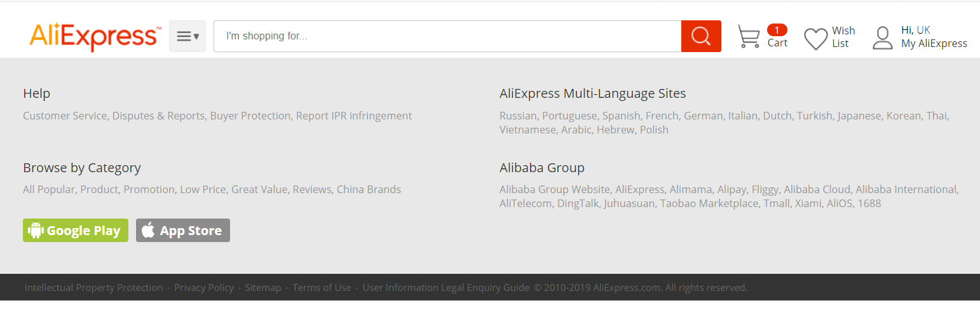980x324 pixels.
Task: Open the Privacy Policy footer link
Action: coord(204,288)
